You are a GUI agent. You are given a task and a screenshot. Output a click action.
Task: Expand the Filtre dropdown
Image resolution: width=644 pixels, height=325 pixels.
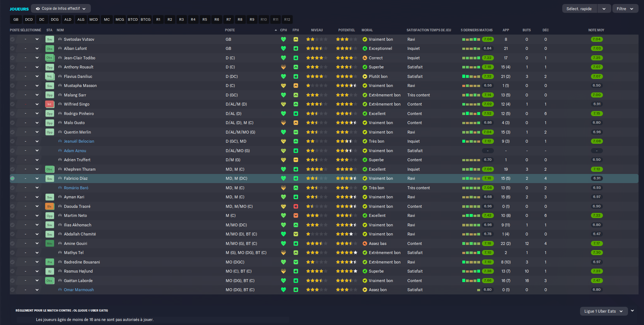point(625,9)
